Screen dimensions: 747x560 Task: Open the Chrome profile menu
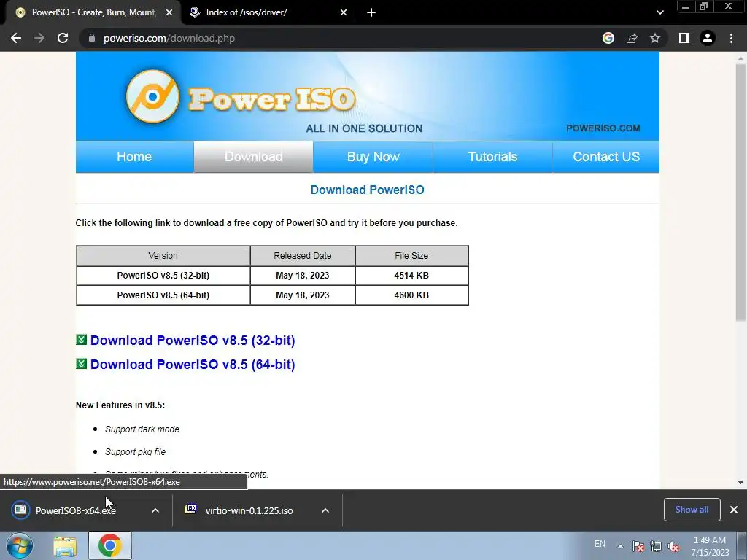coord(708,38)
